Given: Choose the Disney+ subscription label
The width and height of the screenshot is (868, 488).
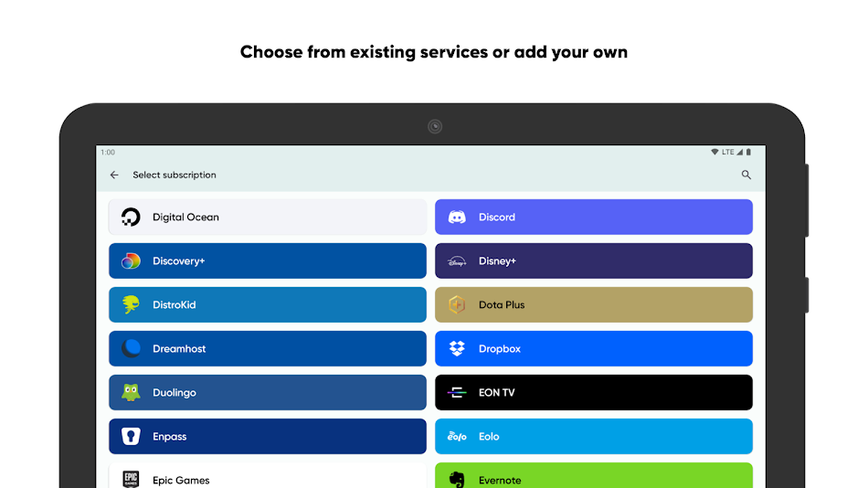Looking at the screenshot, I should pyautogui.click(x=497, y=260).
